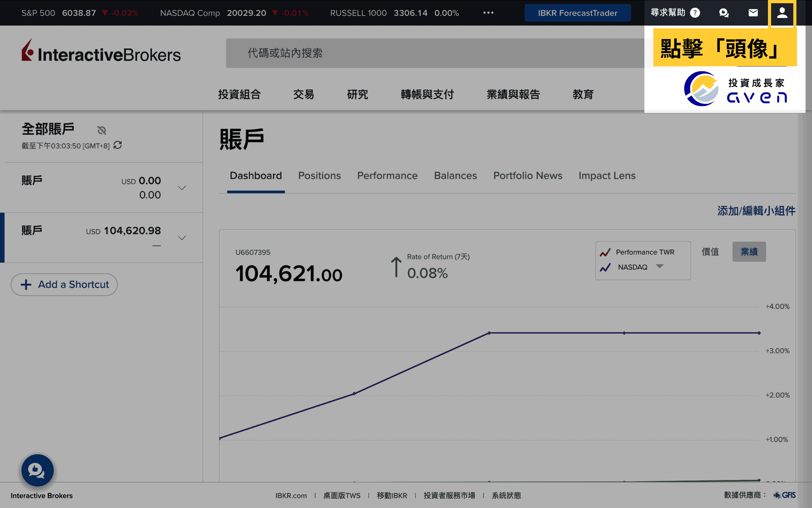Expand the USD 0.00 account row
812x508 pixels.
click(x=182, y=188)
